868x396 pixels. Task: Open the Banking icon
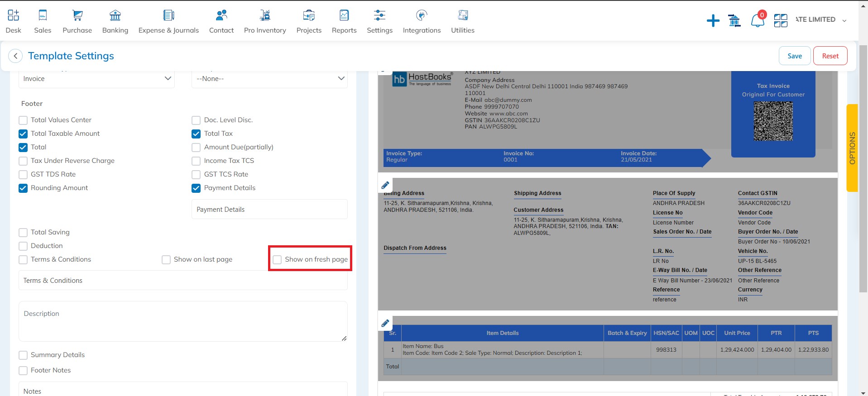(115, 15)
